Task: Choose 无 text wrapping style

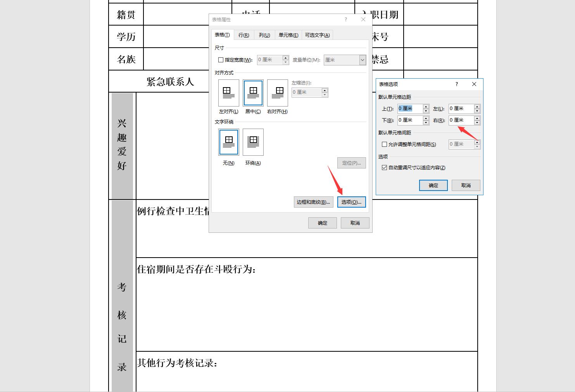Action: point(228,142)
